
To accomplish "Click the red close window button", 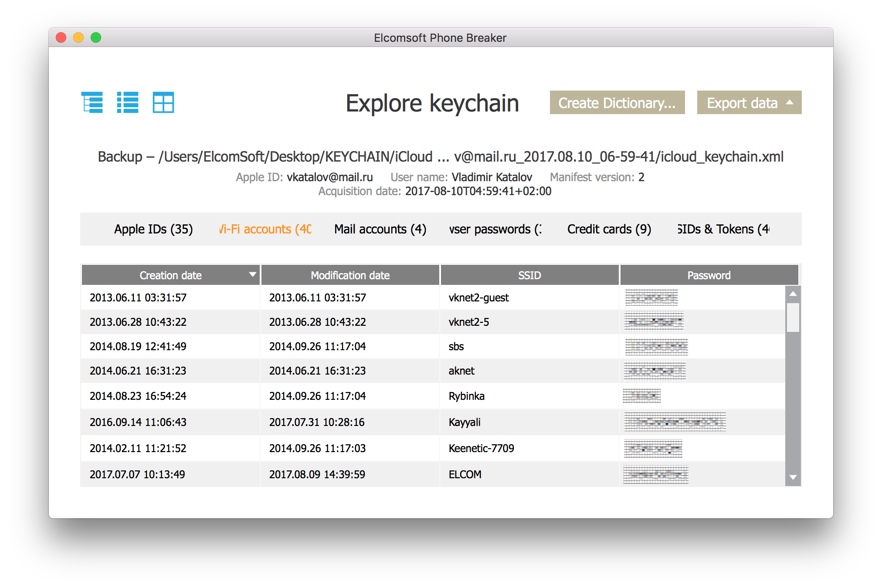I will (x=61, y=38).
